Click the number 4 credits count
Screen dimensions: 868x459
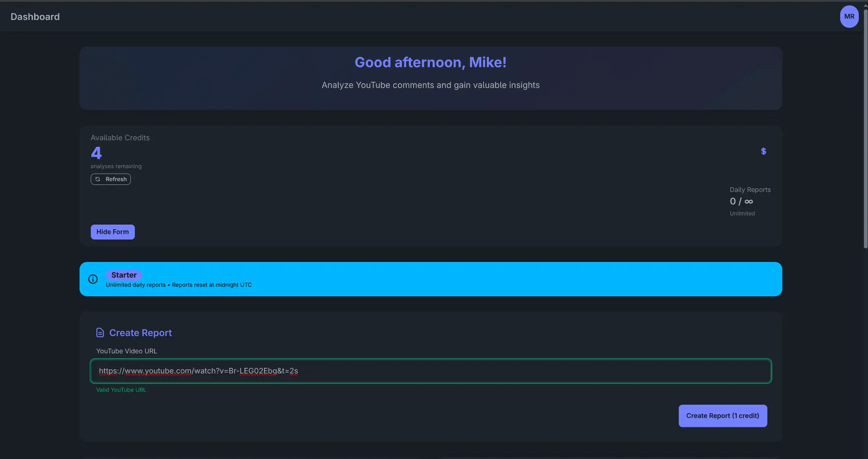point(96,153)
